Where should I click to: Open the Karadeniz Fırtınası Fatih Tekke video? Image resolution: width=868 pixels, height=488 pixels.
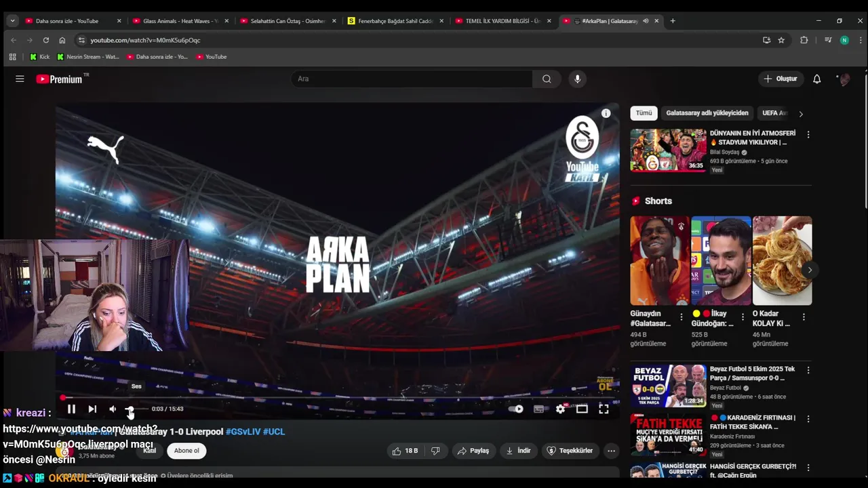(x=668, y=434)
